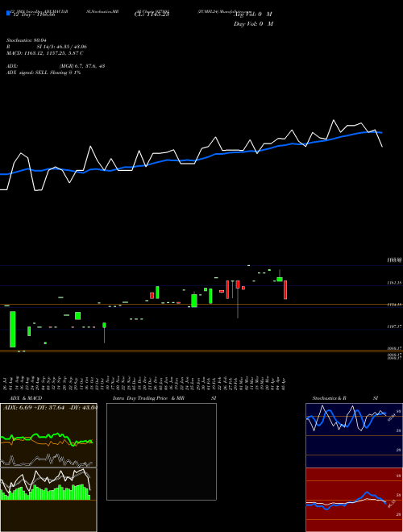Select the RSI 14/5: 46.35 / 48.06 text
The image size is (403, 532).
click(47, 47)
